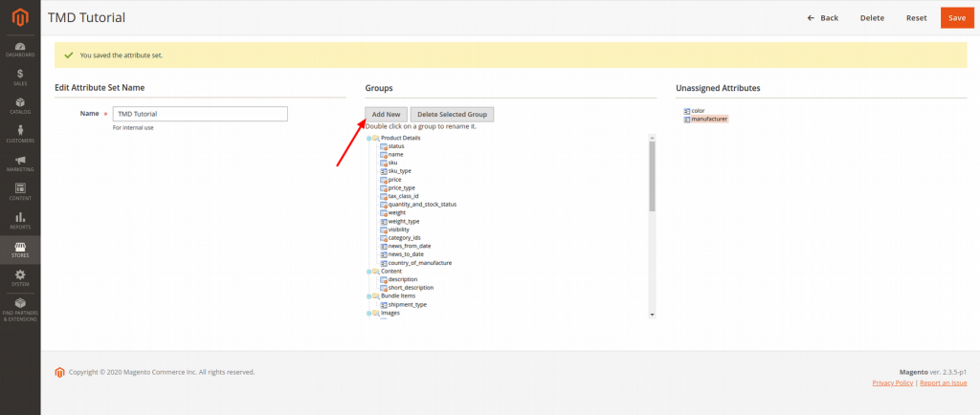Collapse the Bundle Items group

(x=368, y=296)
